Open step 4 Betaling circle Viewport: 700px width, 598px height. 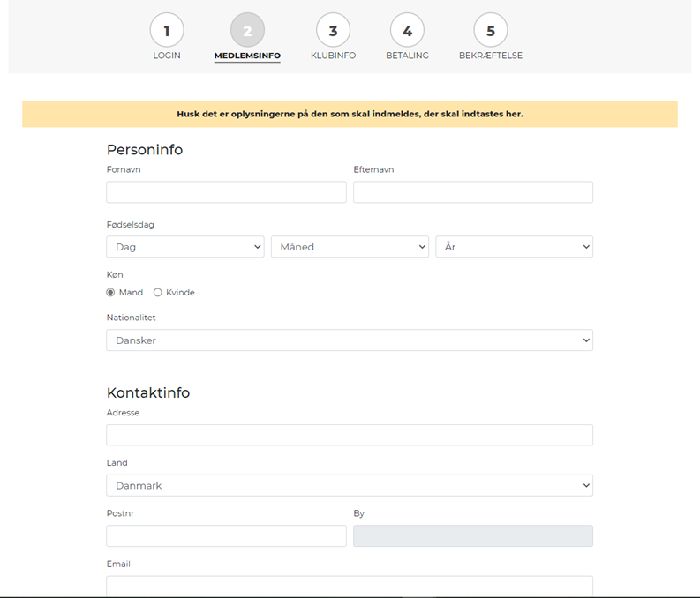tap(407, 30)
